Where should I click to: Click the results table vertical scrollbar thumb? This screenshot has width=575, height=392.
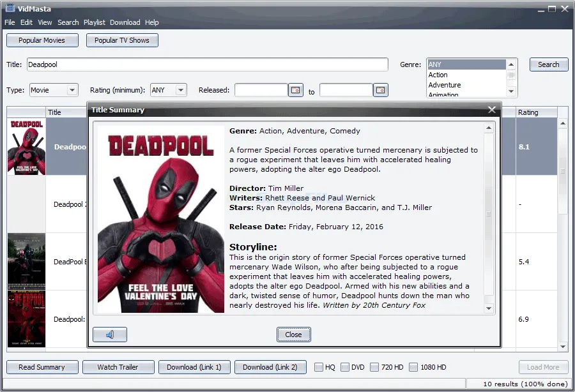562,170
